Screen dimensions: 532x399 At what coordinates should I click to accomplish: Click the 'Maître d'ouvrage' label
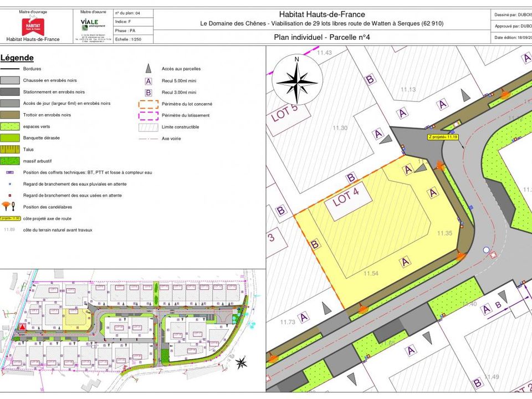[x=33, y=12]
